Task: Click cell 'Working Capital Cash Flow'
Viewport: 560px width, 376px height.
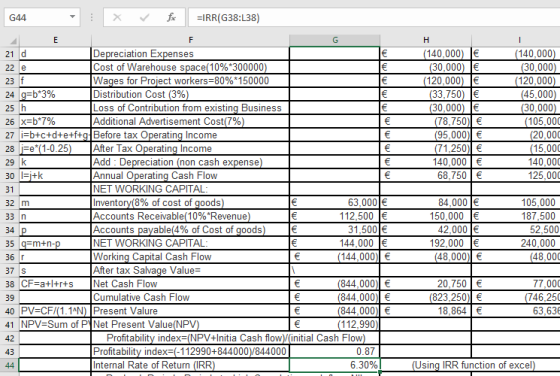Action: coord(190,257)
